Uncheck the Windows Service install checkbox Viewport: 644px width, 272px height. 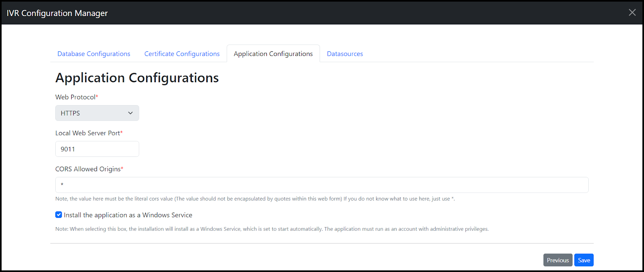pos(59,215)
